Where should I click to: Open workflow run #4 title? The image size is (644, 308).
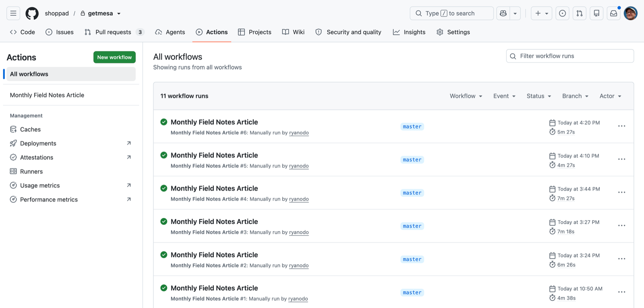click(x=214, y=189)
